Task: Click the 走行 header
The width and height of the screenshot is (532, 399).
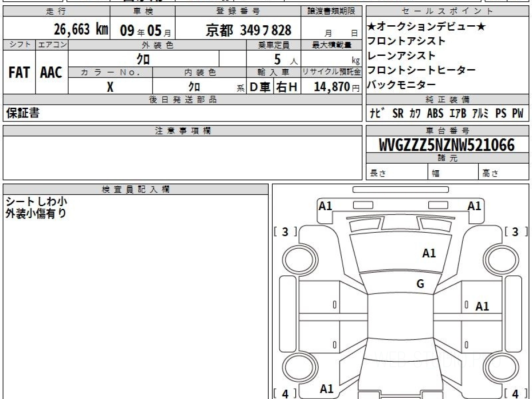Action: 56,12
